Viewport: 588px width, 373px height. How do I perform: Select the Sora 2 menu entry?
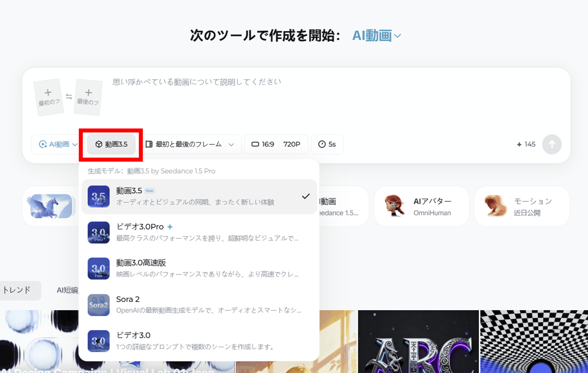pos(199,304)
